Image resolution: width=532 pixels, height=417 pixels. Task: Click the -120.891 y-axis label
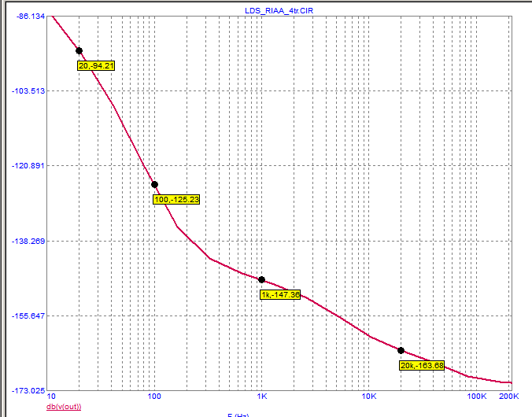coord(28,165)
